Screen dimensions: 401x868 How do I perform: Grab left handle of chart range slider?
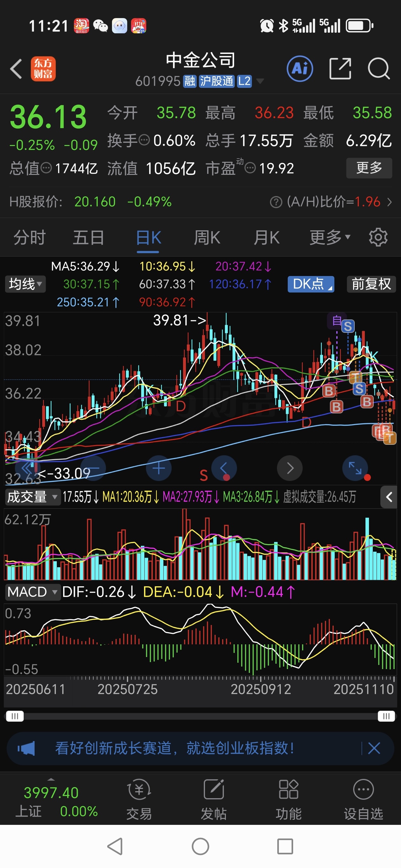[15, 716]
